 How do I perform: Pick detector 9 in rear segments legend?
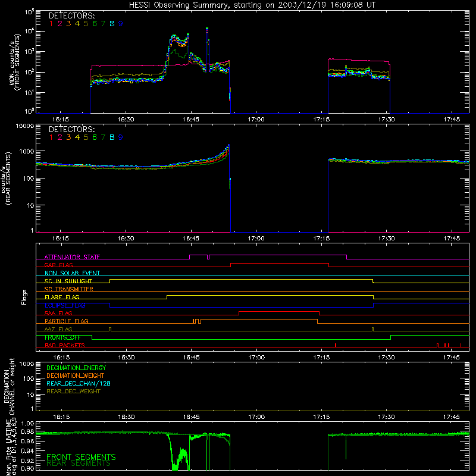click(121, 137)
